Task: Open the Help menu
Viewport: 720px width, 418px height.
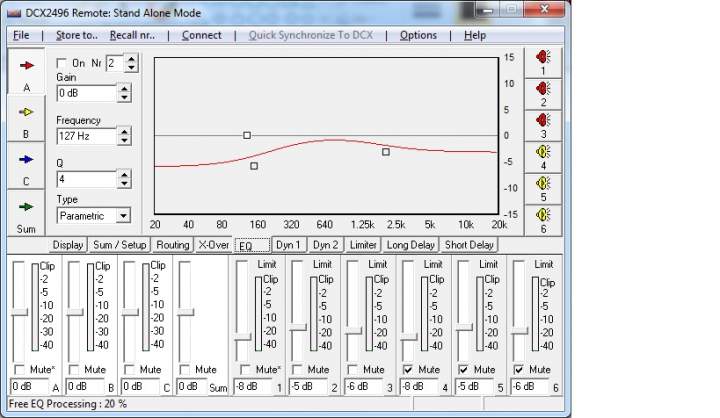Action: click(x=475, y=35)
